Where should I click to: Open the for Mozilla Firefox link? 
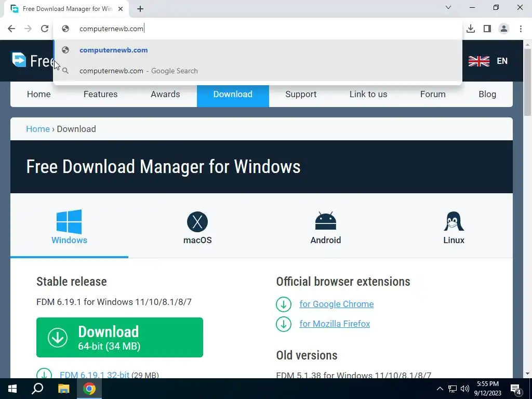click(335, 324)
